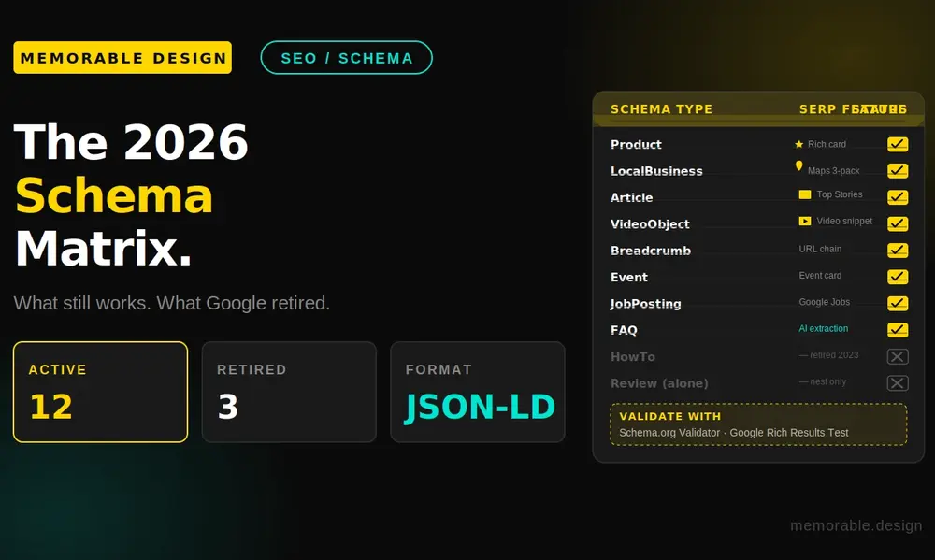Image resolution: width=935 pixels, height=560 pixels.
Task: Click the greyed-out Review (alone) label
Action: click(659, 383)
